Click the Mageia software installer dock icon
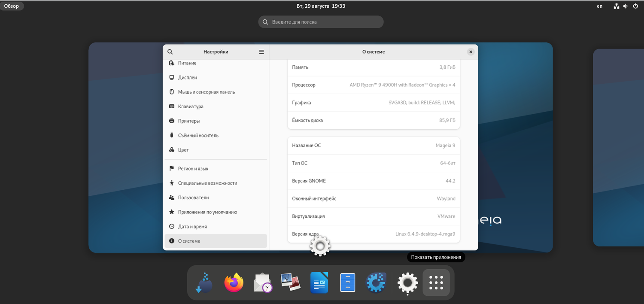This screenshot has width=644, height=304. 204,283
